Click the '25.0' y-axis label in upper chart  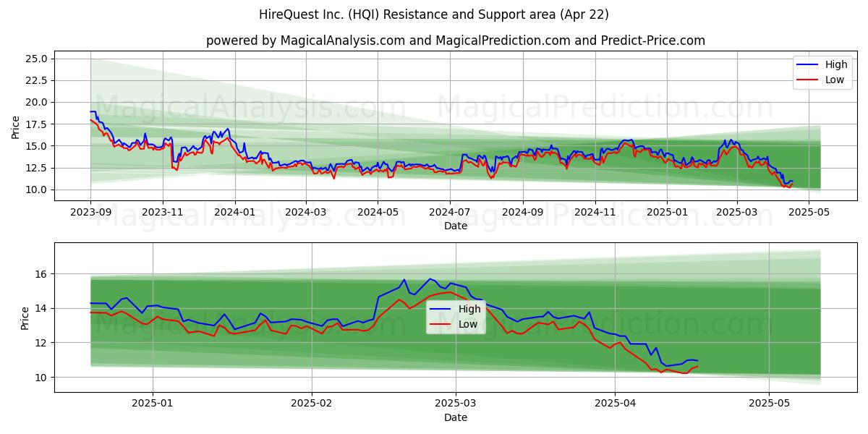pos(37,59)
